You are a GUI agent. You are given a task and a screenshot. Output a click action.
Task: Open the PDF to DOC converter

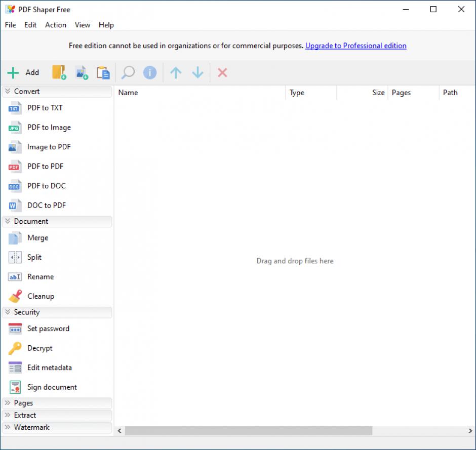coord(46,186)
